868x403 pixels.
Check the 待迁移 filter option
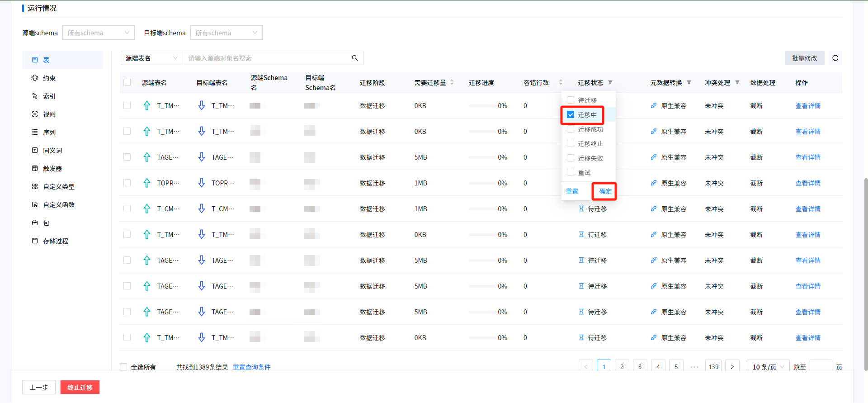coord(571,100)
